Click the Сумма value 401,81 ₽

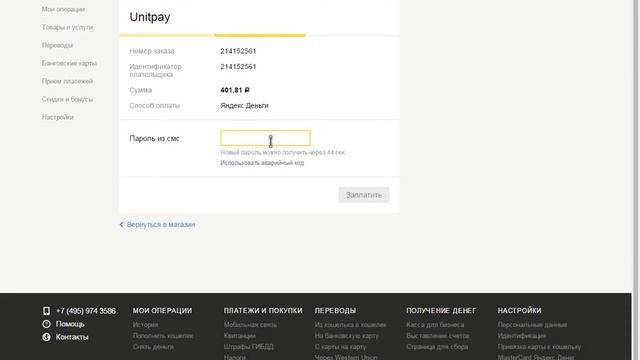click(235, 90)
